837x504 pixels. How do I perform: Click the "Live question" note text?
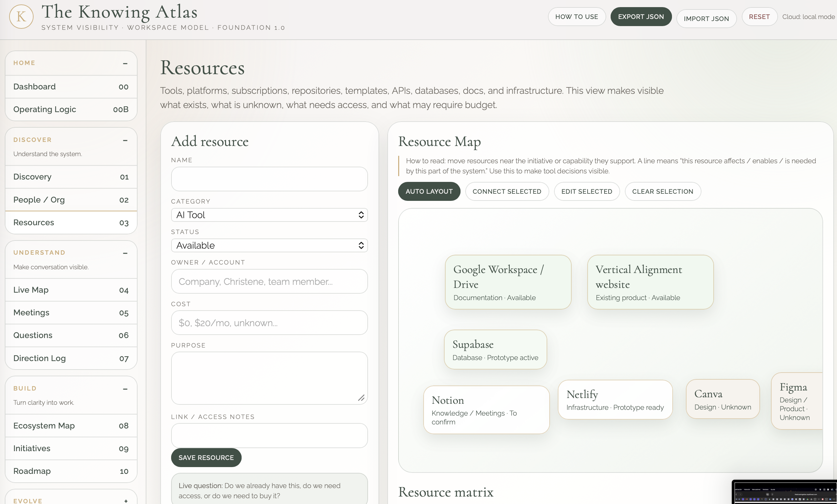[260, 491]
